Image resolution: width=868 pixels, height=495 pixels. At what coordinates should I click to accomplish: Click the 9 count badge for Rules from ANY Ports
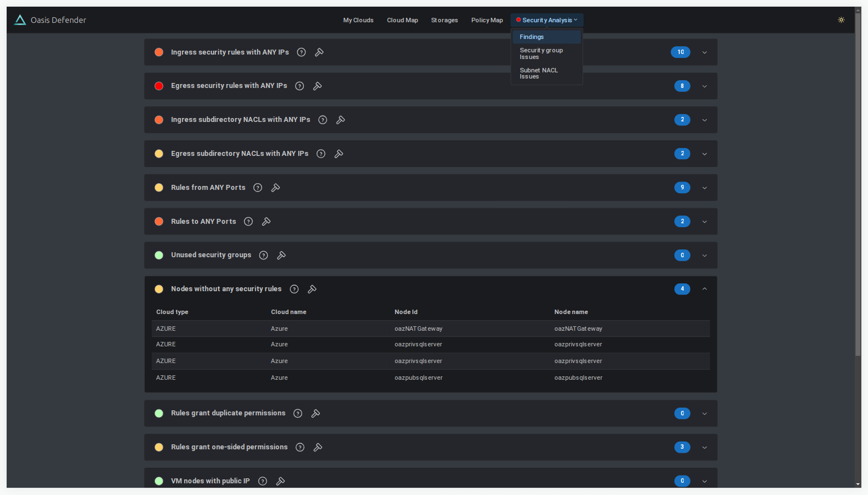tap(682, 188)
